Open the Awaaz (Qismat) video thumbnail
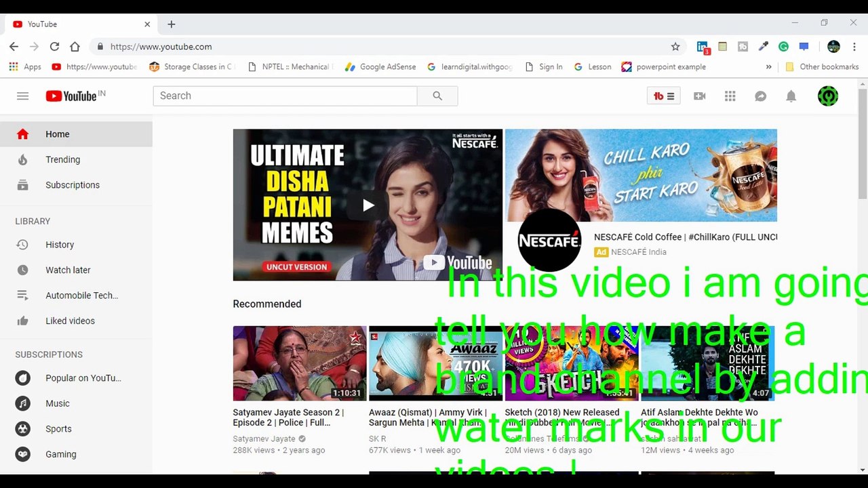The height and width of the screenshot is (488, 868). pos(435,363)
